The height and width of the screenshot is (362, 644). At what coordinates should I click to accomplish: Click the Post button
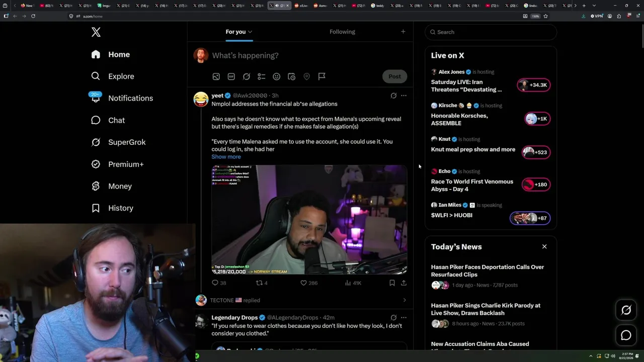click(x=394, y=76)
